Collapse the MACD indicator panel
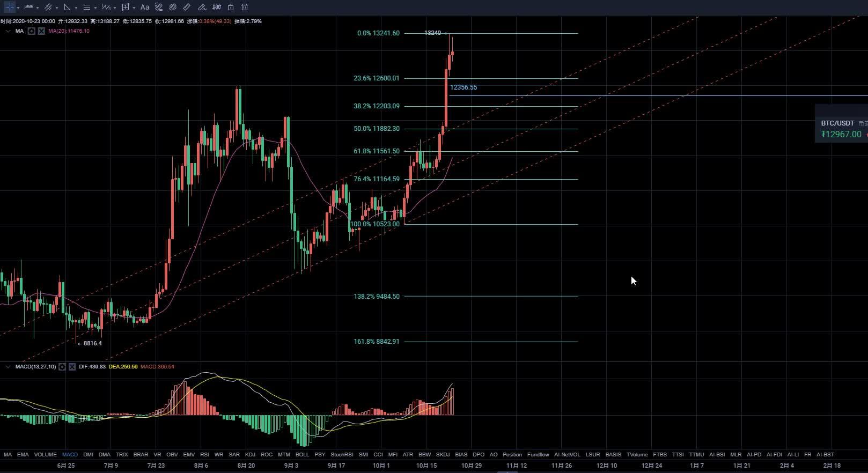The image size is (868, 473). pyautogui.click(x=8, y=367)
